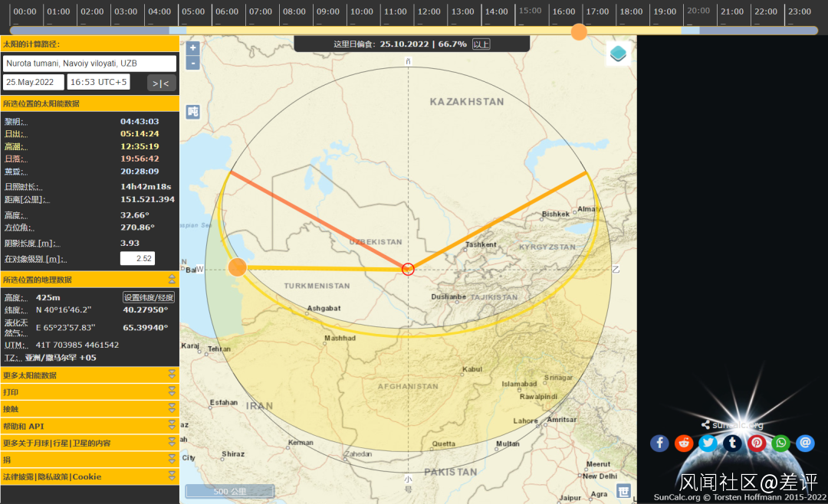The width and height of the screenshot is (828, 504).
Task: Click the elevation value 425m
Action: (x=48, y=298)
